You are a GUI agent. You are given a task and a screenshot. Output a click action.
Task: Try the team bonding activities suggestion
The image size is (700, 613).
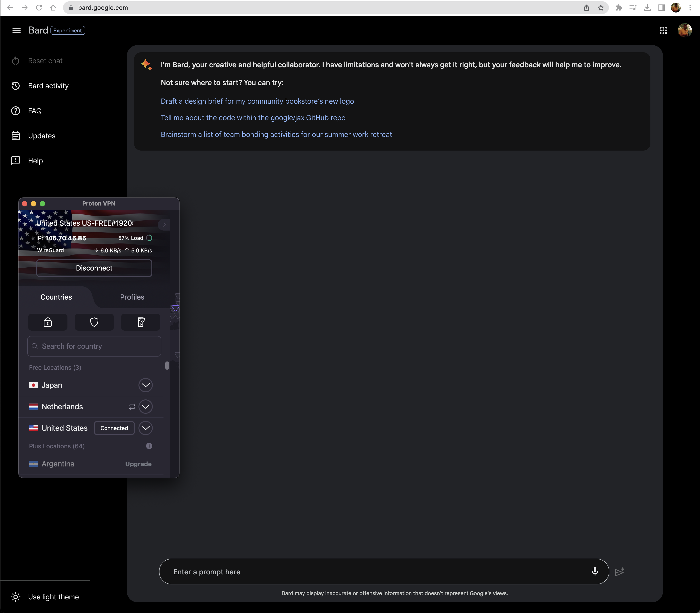276,134
